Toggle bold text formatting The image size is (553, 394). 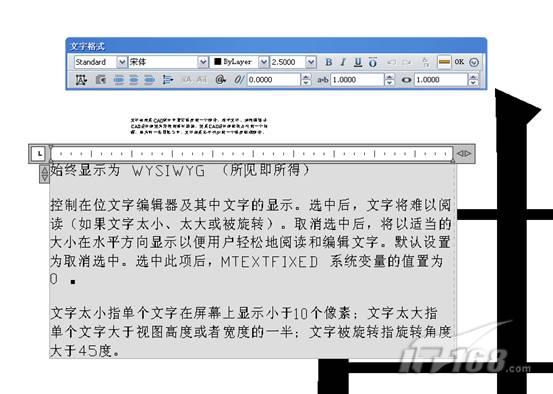328,62
